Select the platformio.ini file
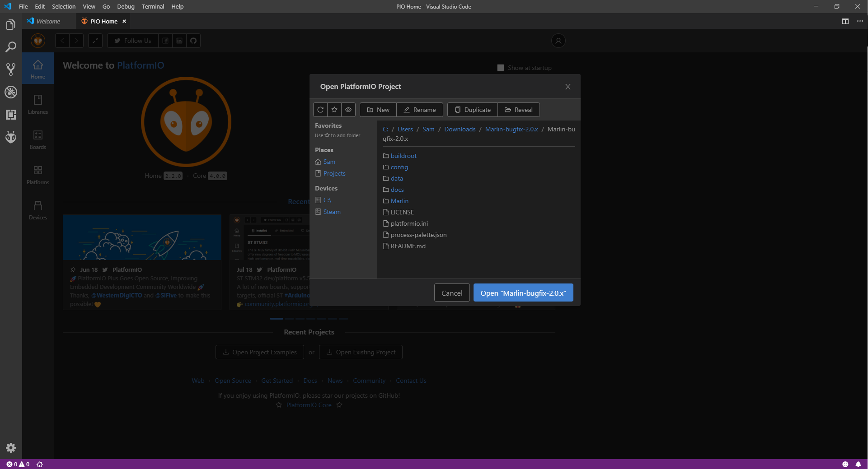The height and width of the screenshot is (469, 868). 409,223
